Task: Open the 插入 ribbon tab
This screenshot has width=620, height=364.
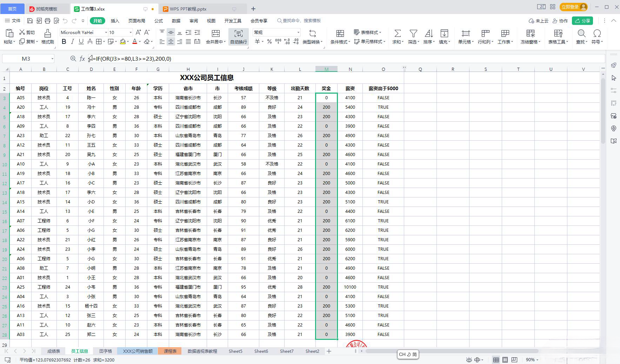Action: [x=115, y=21]
